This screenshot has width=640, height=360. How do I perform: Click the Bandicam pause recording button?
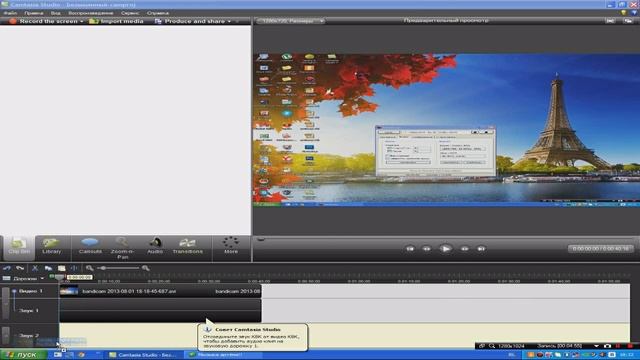618,346
